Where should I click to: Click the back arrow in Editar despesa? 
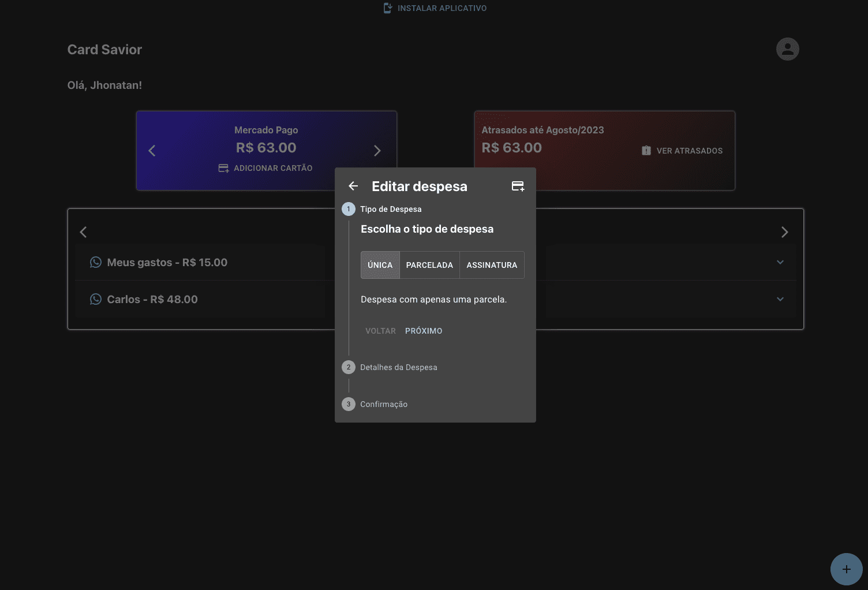point(353,186)
